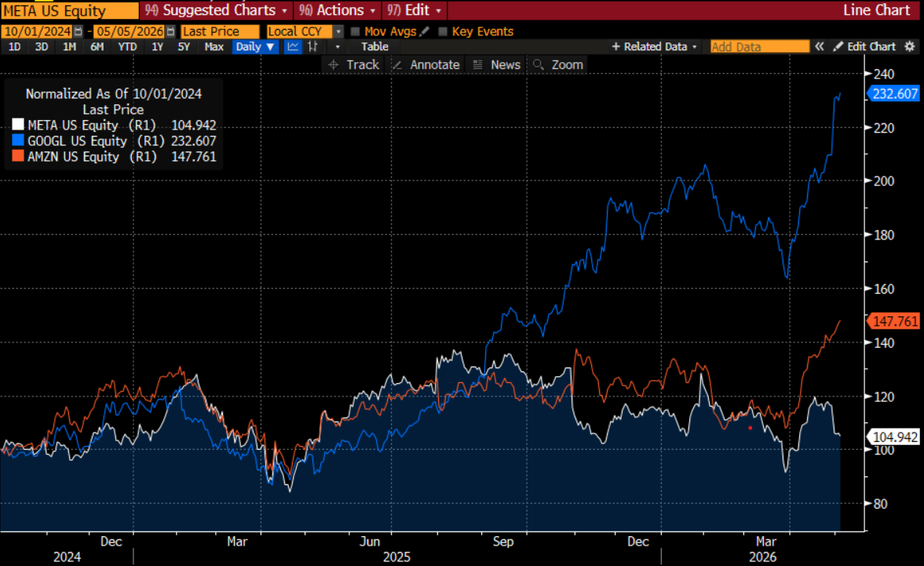Screen dimensions: 924x566
Task: Open the Related Data dropdown
Action: tap(654, 46)
